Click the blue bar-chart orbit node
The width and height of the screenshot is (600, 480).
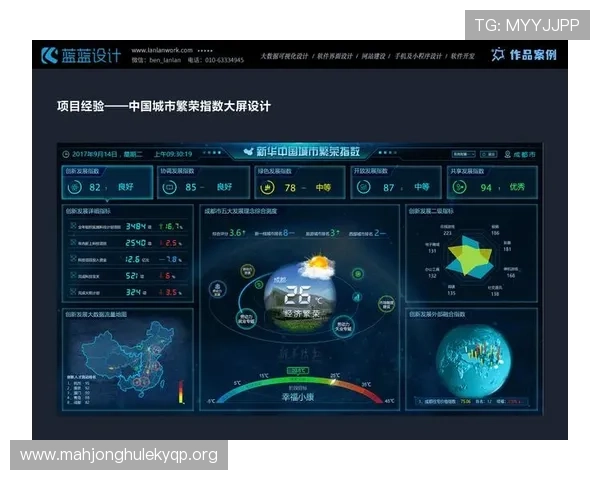[x=357, y=297]
